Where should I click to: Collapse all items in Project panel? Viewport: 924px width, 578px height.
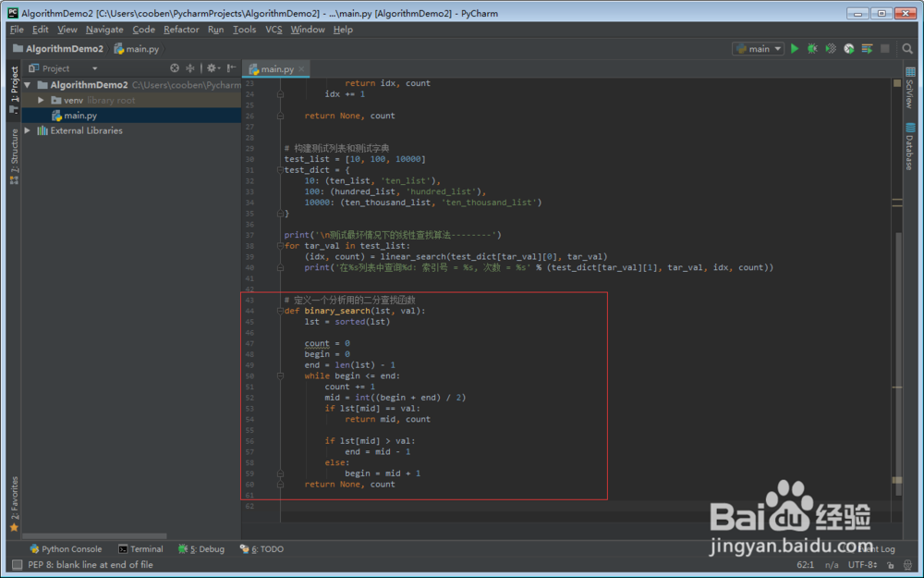(x=190, y=68)
